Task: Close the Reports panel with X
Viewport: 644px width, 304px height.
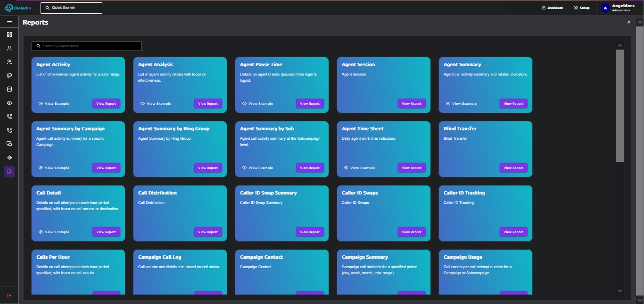Action: point(629,22)
